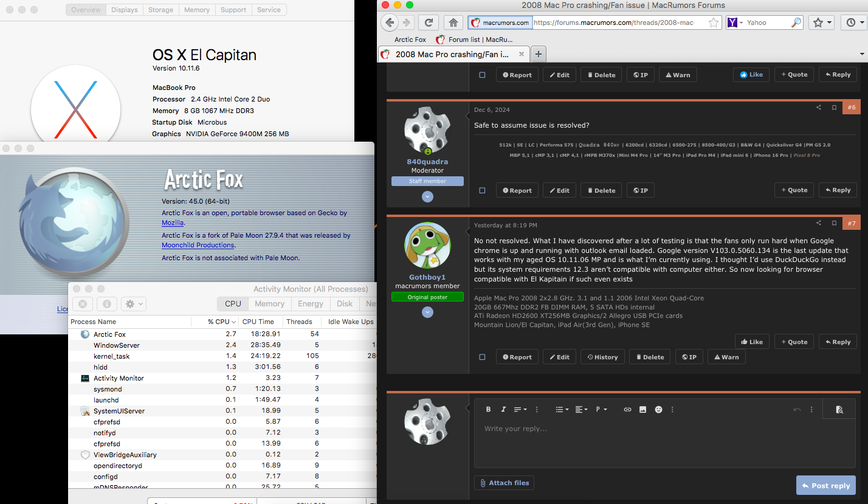868x504 pixels.
Task: Click the bookmark icon on post #6
Action: coord(835,108)
